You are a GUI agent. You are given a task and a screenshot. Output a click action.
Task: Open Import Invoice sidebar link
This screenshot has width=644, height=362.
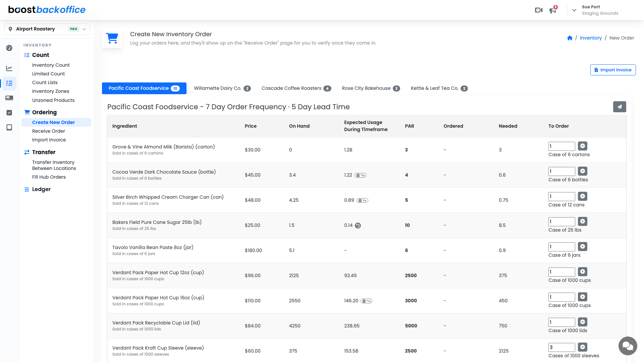[x=49, y=140]
